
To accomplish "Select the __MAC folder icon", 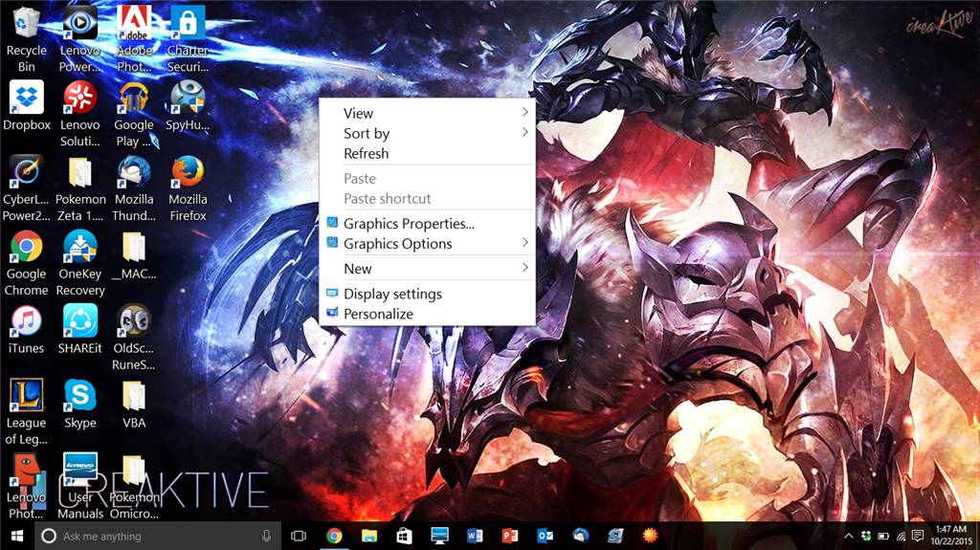I will [134, 255].
